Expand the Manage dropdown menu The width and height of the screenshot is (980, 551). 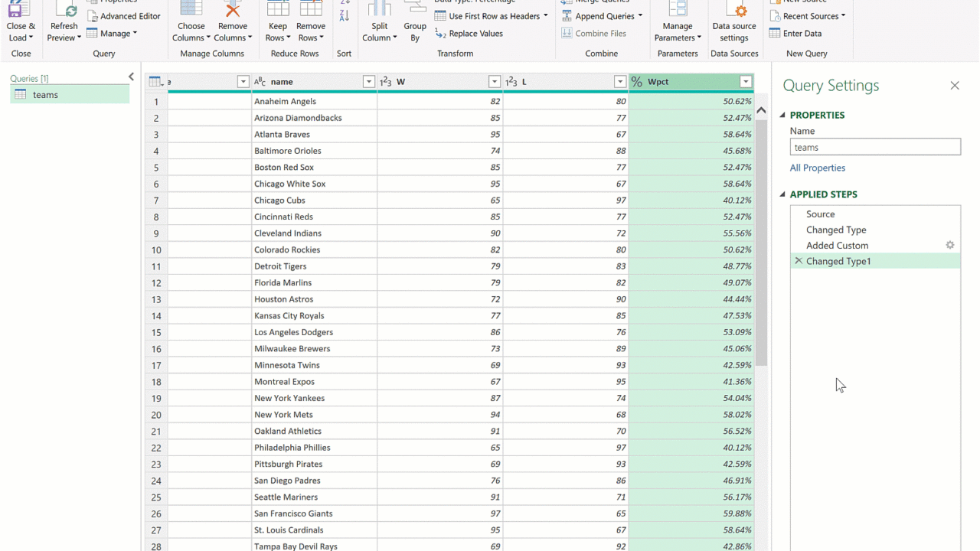[x=112, y=34]
